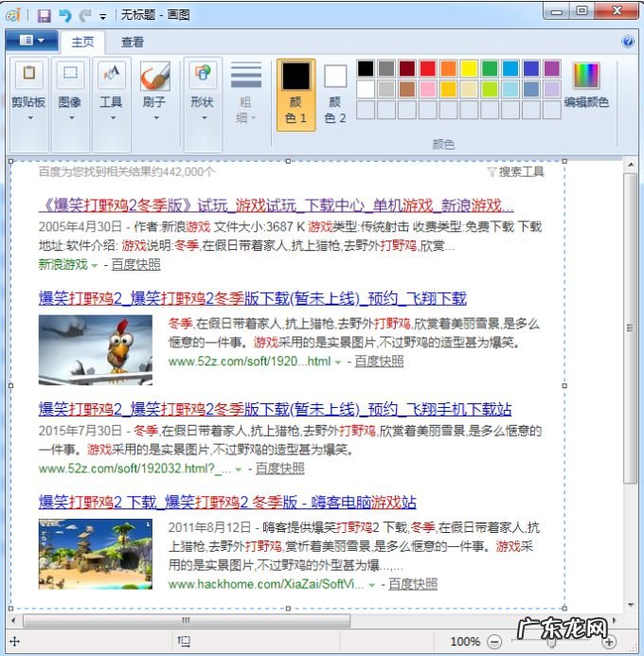Click the Redo arrow in title bar
Screen dimensions: 644x656
tap(86, 16)
